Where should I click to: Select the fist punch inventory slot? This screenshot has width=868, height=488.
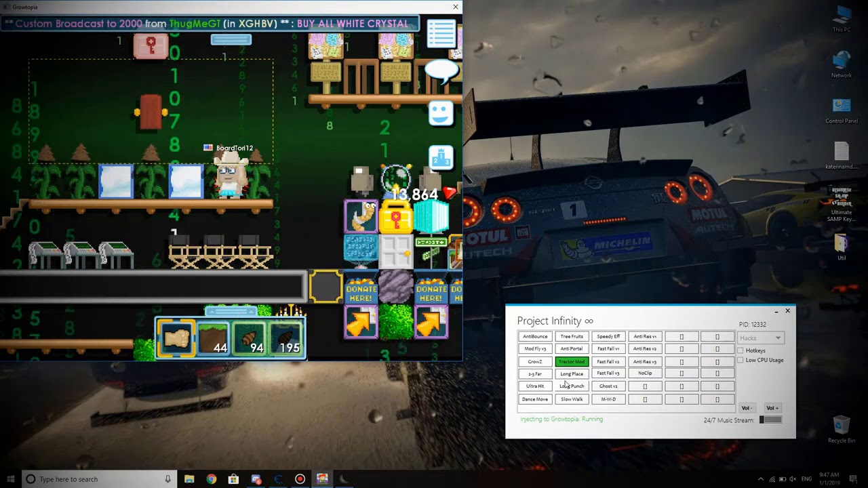tap(176, 338)
